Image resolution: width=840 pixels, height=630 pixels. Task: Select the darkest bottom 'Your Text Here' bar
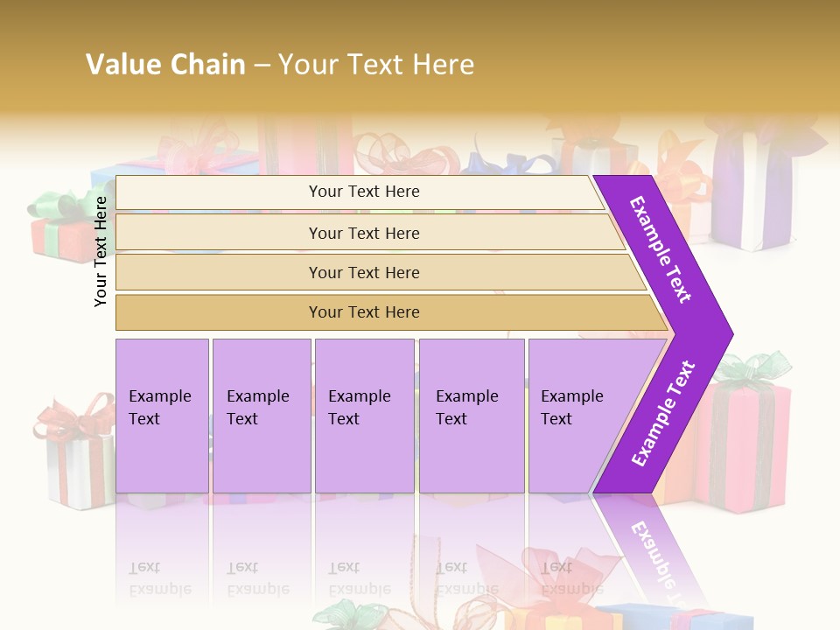[x=391, y=312]
